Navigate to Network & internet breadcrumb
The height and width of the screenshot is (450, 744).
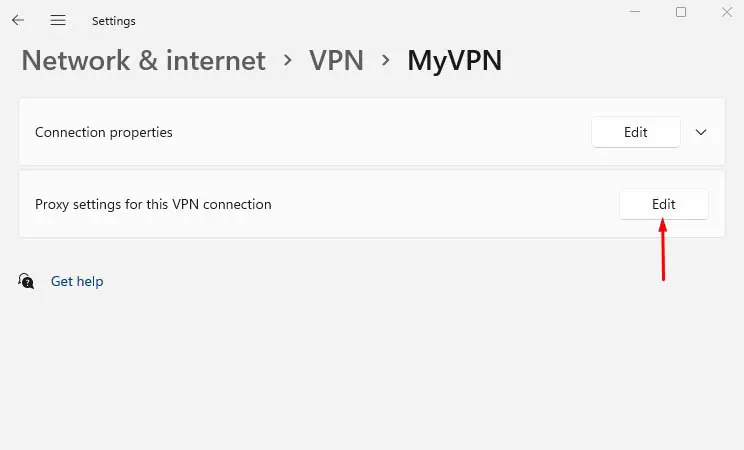pyautogui.click(x=143, y=60)
